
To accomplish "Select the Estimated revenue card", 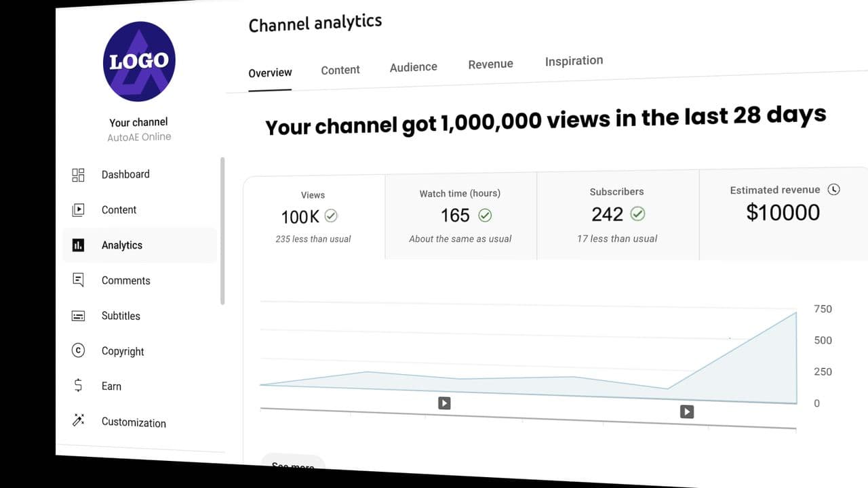I will [783, 213].
